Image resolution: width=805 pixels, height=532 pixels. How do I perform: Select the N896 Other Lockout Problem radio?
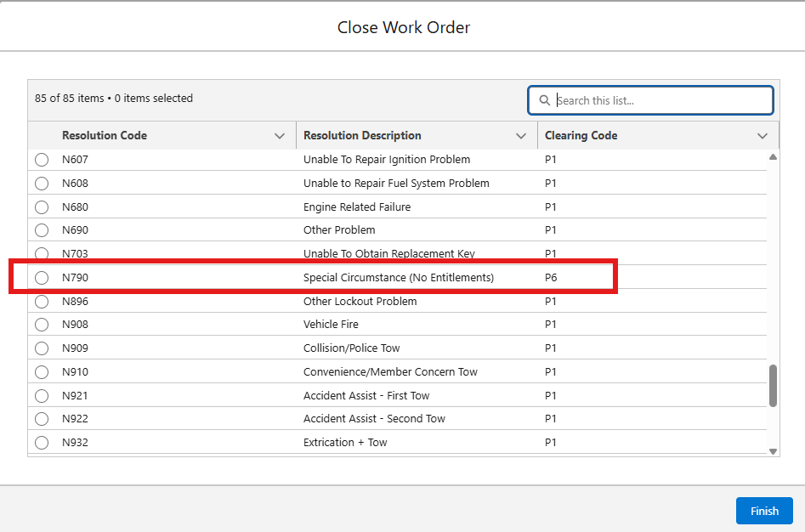click(42, 302)
